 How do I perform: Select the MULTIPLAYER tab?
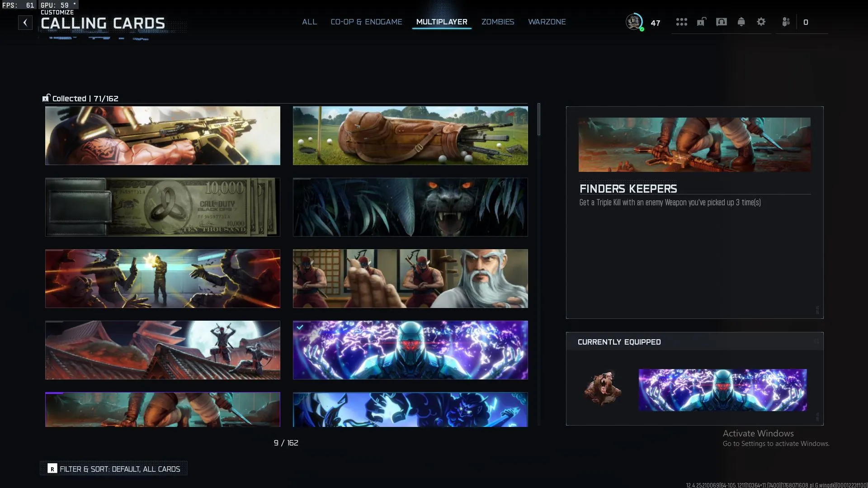point(442,22)
